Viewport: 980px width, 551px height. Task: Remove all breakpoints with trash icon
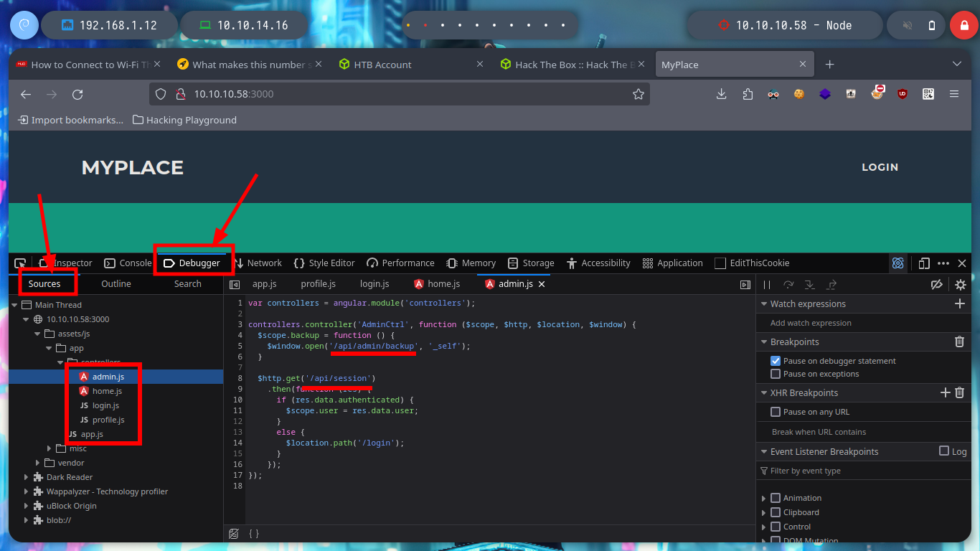pos(960,342)
